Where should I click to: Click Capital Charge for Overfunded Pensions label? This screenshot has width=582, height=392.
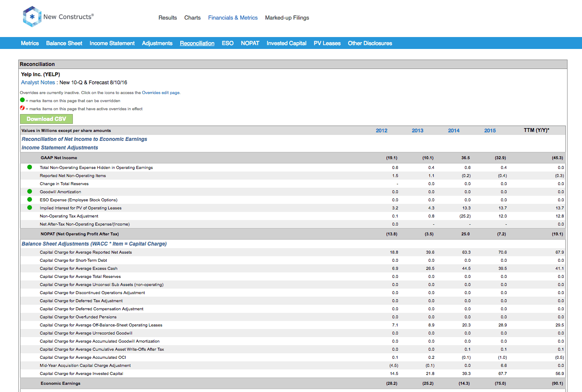[78, 317]
